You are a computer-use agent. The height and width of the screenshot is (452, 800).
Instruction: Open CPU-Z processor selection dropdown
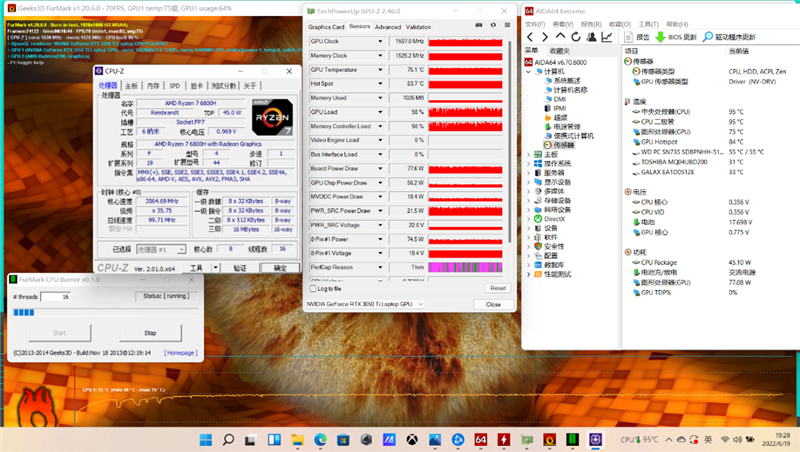[x=161, y=249]
